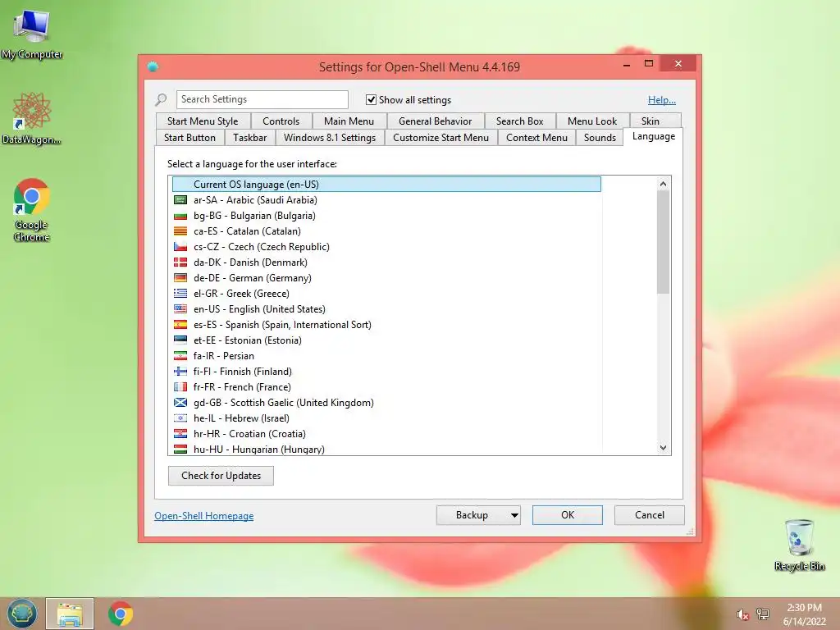Screen dimensions: 840x630
Task: Click the Saudi Arabia flag icon
Action: (180, 200)
